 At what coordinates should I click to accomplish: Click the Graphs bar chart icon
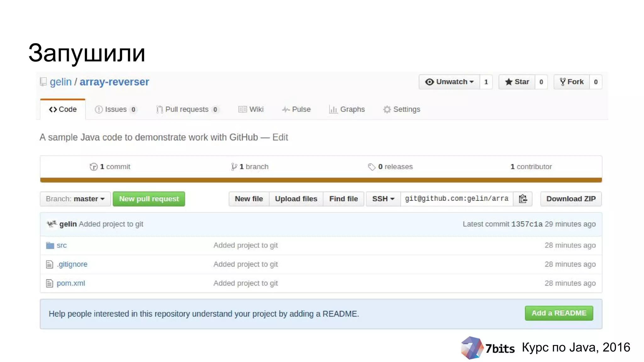(x=333, y=109)
